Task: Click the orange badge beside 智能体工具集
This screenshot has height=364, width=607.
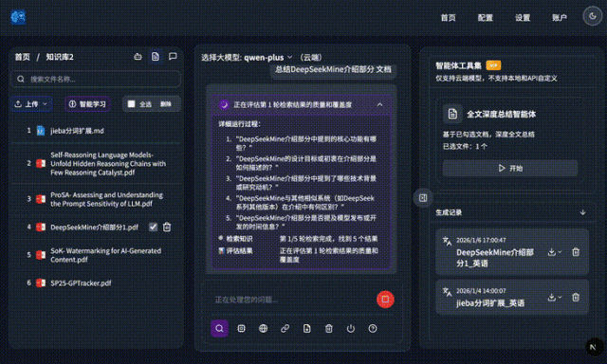Action: coord(493,65)
